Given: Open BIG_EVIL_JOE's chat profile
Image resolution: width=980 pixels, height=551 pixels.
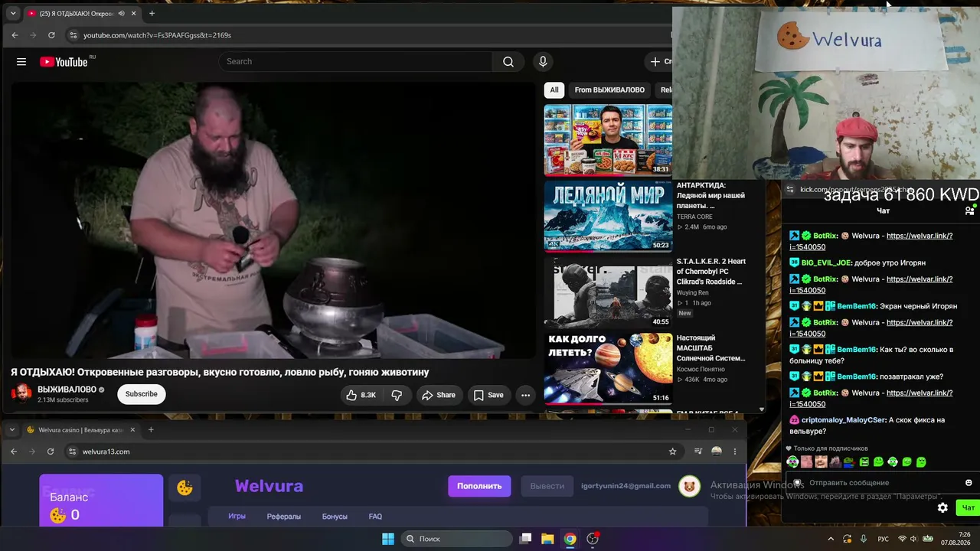Looking at the screenshot, I should coord(826,262).
